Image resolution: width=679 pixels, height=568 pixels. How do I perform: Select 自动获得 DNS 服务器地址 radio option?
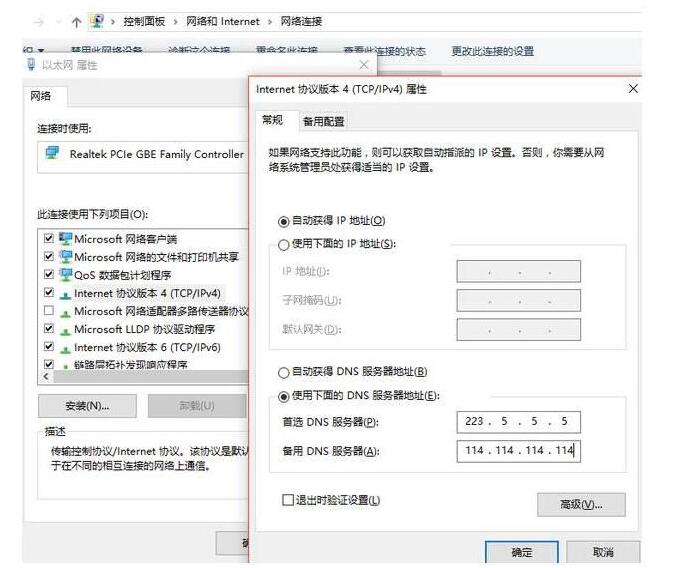click(283, 372)
